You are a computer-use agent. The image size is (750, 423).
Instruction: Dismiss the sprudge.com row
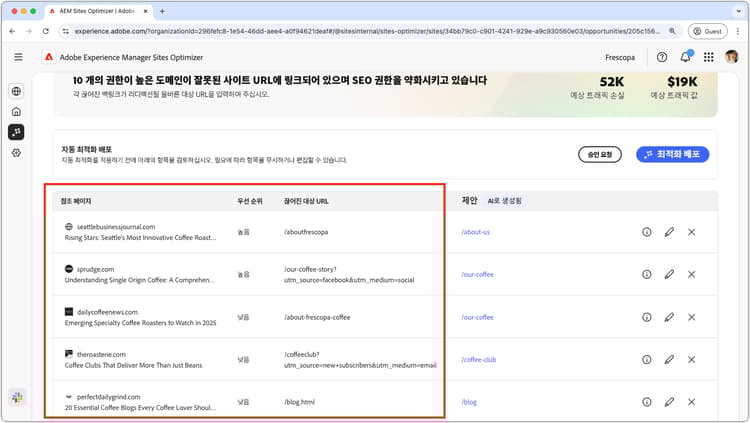coord(692,274)
